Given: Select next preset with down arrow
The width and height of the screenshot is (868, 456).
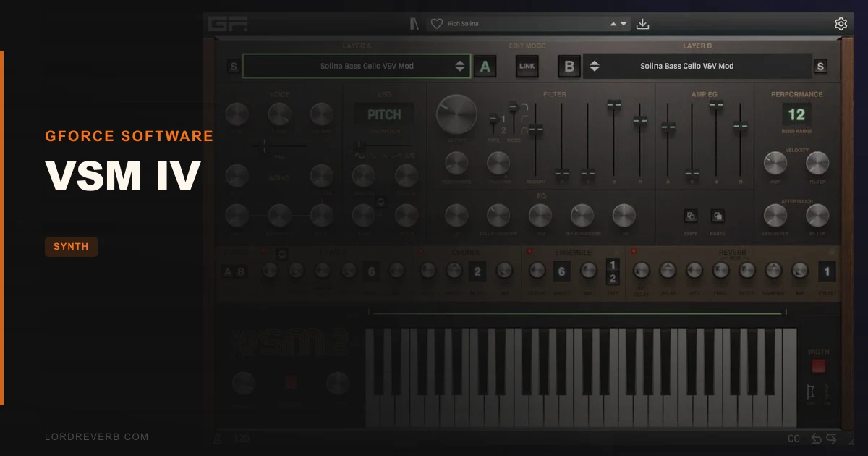Looking at the screenshot, I should coord(624,24).
